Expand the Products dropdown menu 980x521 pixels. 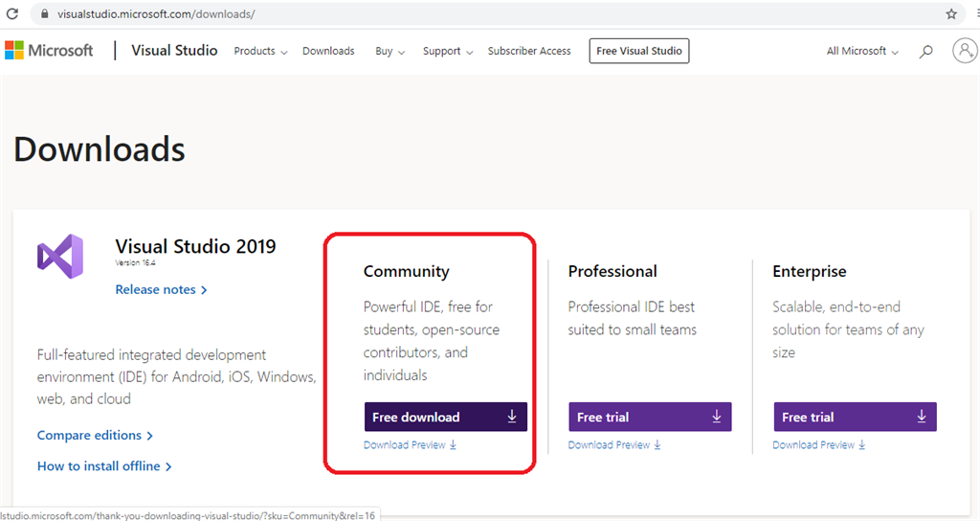[260, 52]
